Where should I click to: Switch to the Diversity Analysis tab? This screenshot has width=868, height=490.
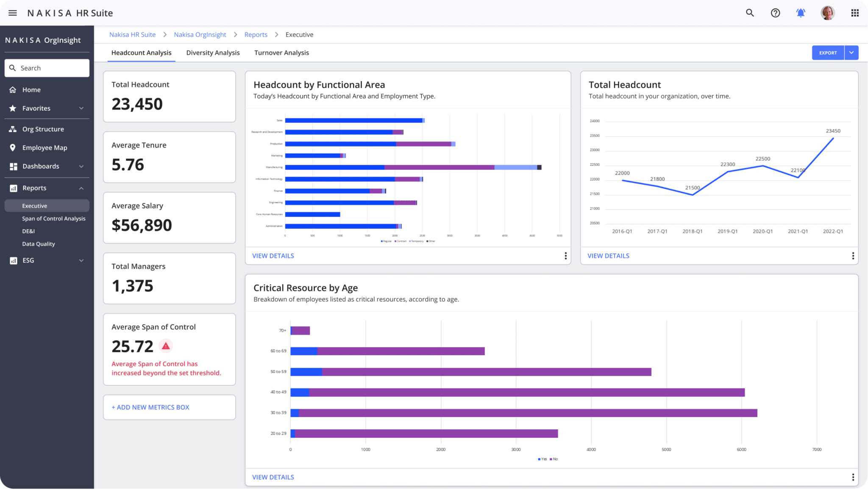[213, 53]
